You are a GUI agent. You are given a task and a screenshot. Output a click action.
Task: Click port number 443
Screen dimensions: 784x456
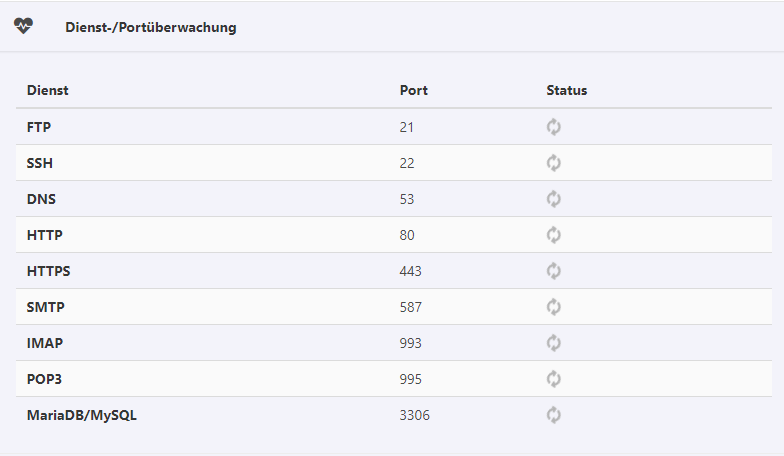(x=410, y=271)
